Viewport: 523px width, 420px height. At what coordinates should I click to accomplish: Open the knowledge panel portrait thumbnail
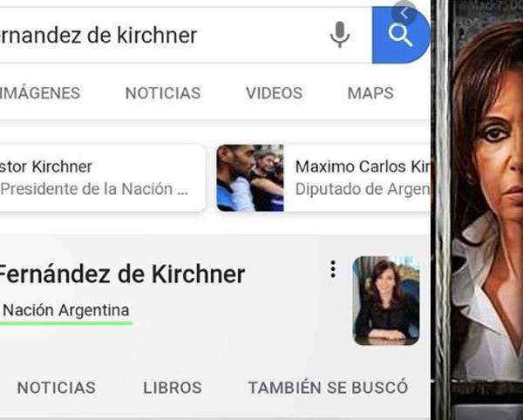[x=386, y=301]
